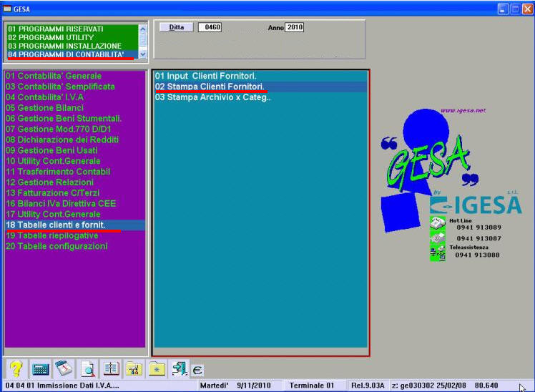The image size is (535, 392).
Task: Open 13 Fatturazione C/Terzi
Action: (75, 192)
